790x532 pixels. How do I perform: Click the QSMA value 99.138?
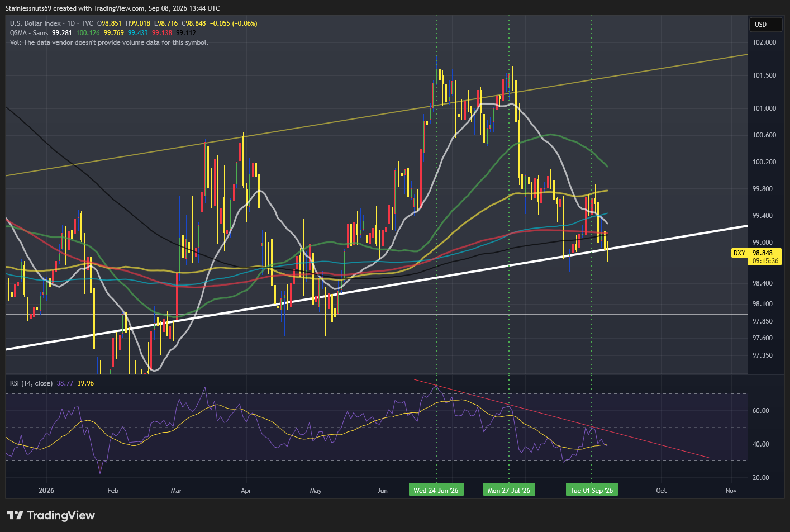click(x=162, y=33)
